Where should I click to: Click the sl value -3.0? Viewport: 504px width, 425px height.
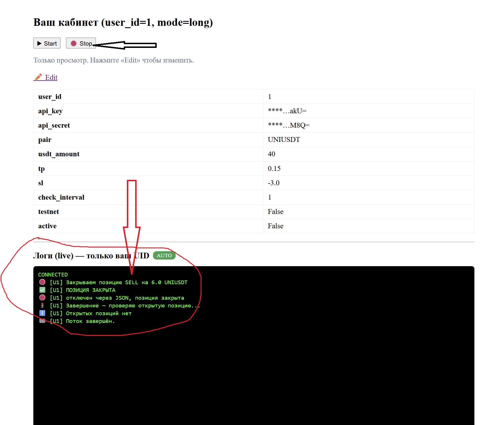[x=274, y=183]
